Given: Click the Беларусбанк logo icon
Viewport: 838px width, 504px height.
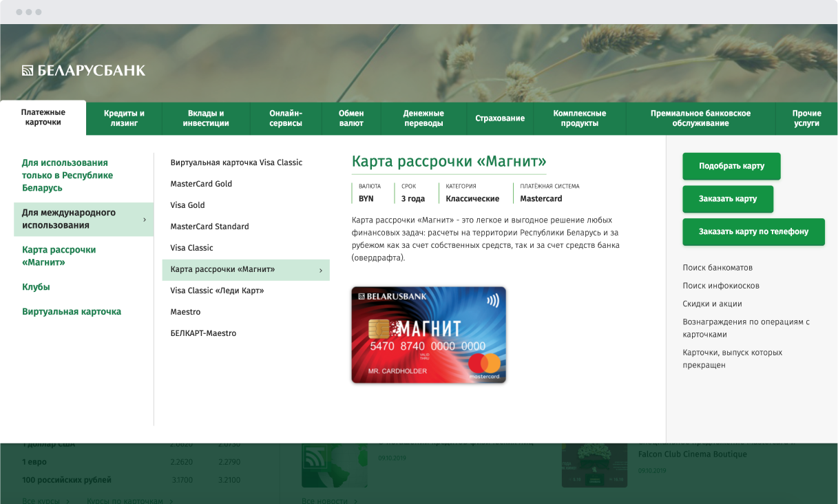Looking at the screenshot, I should pyautogui.click(x=28, y=69).
